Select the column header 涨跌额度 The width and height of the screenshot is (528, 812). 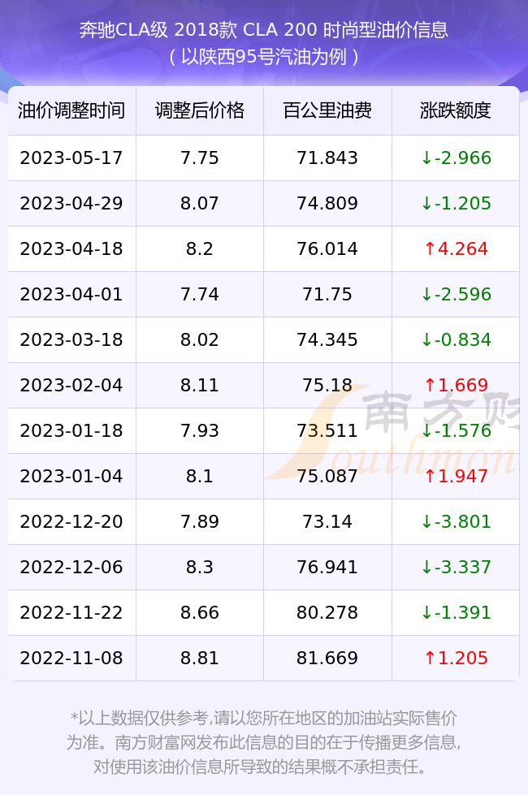[x=456, y=110]
